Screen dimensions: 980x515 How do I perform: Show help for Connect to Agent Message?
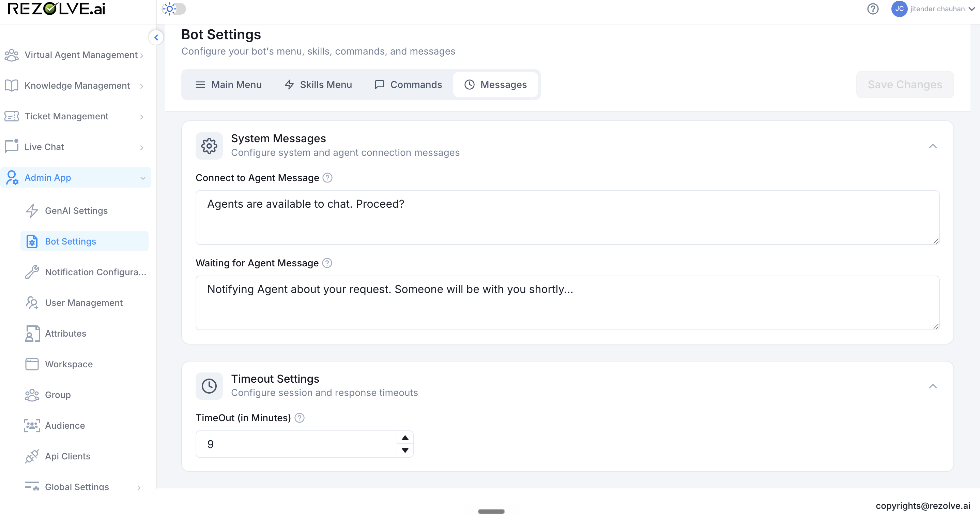click(x=327, y=178)
